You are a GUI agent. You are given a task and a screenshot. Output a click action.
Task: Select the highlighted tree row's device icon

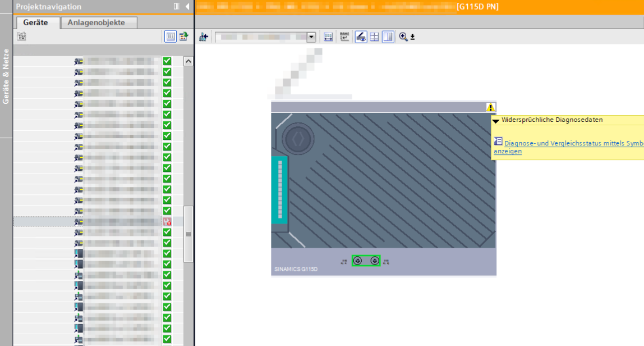coord(79,222)
